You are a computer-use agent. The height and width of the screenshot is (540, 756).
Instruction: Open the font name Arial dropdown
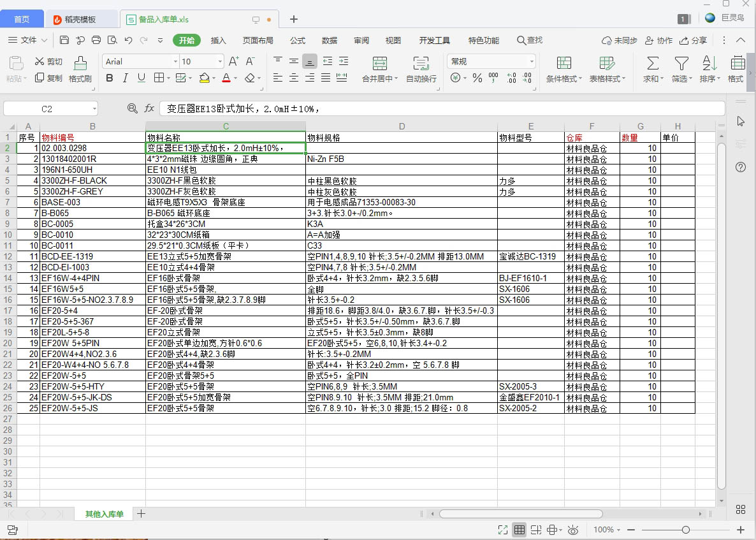coord(175,62)
